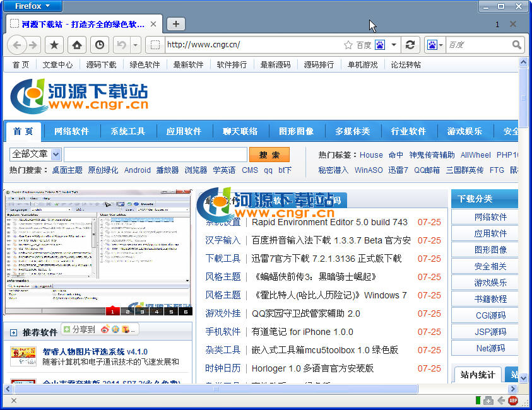
Task: Show slide 3 in the slideshow
Action: [x=142, y=312]
